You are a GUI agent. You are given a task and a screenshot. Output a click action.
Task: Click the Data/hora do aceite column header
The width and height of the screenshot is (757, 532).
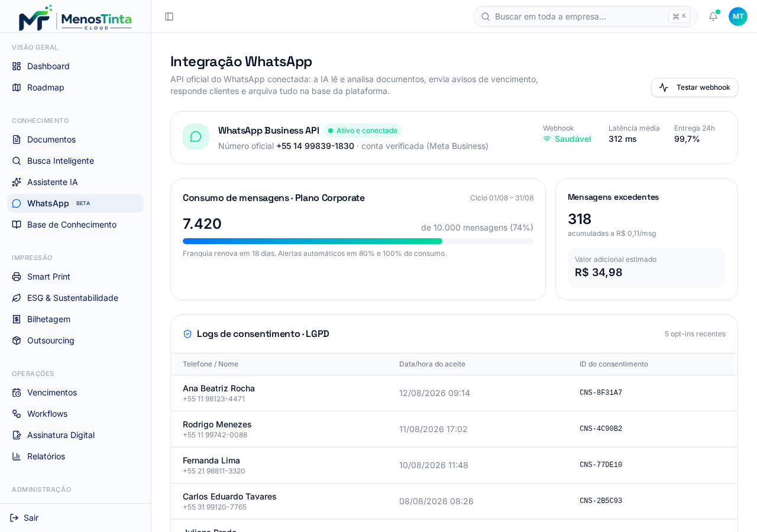432,364
